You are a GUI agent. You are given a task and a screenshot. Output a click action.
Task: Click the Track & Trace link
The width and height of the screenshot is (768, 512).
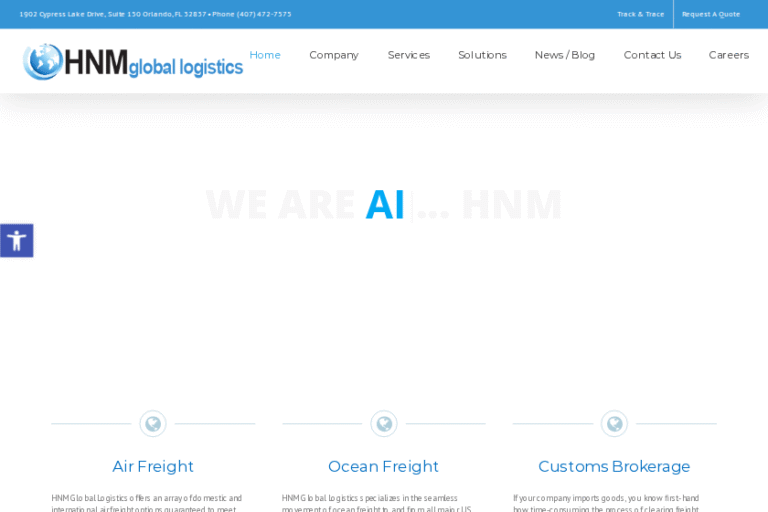pyautogui.click(x=640, y=14)
